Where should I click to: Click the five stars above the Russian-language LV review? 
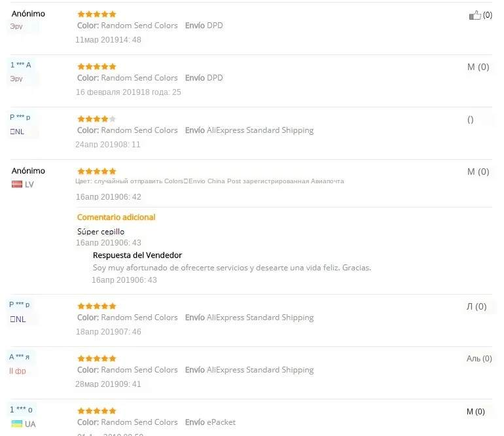tap(96, 171)
